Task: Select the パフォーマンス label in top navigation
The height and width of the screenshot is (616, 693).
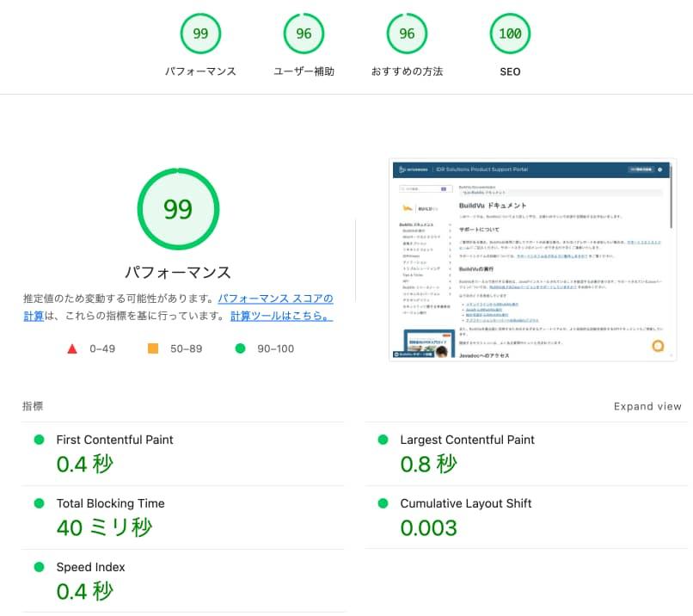Action: pos(199,72)
